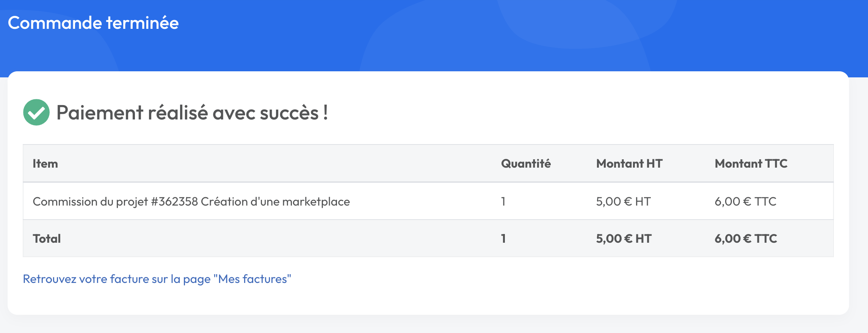Select the "Montant TTC" column header
868x333 pixels.
tap(751, 163)
